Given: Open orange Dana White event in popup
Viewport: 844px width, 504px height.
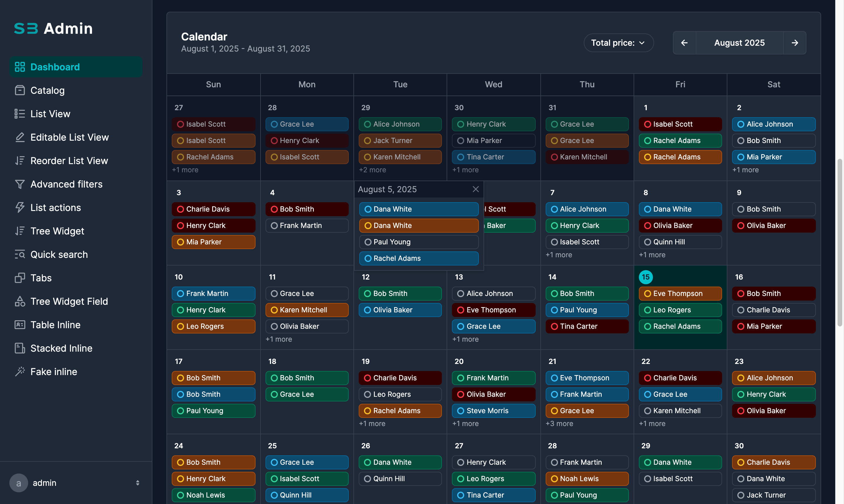Looking at the screenshot, I should point(419,226).
